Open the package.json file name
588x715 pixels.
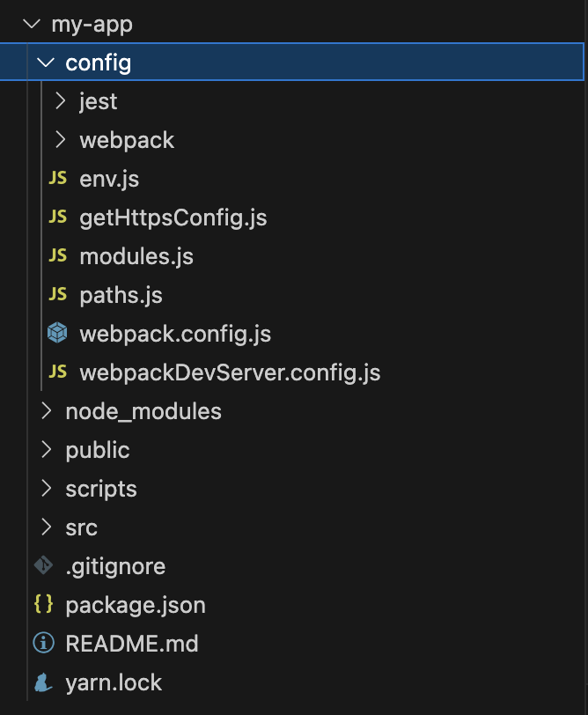point(136,605)
